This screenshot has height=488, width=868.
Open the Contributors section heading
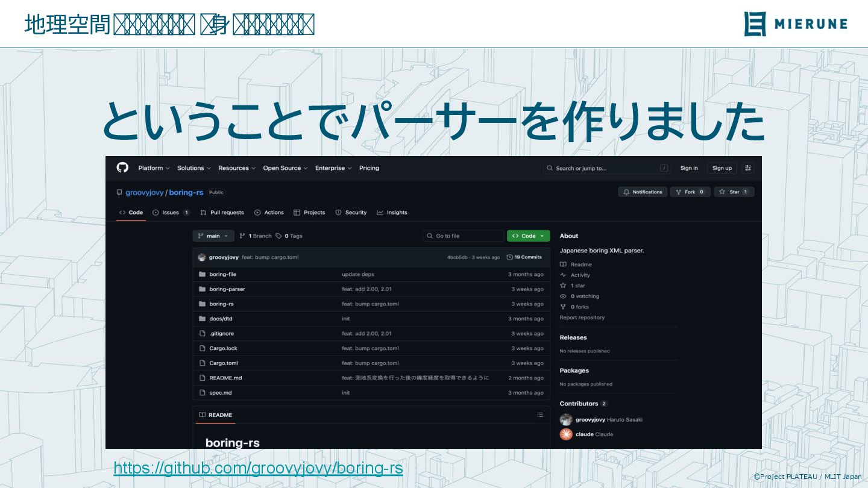tap(583, 404)
